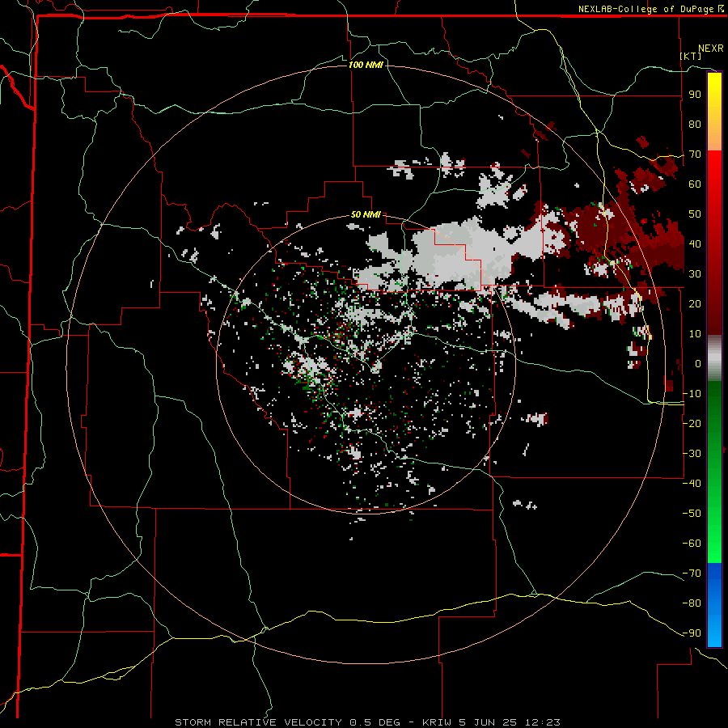The height and width of the screenshot is (728, 728).
Task: Click the -50 value on velocity scale
Action: [692, 514]
